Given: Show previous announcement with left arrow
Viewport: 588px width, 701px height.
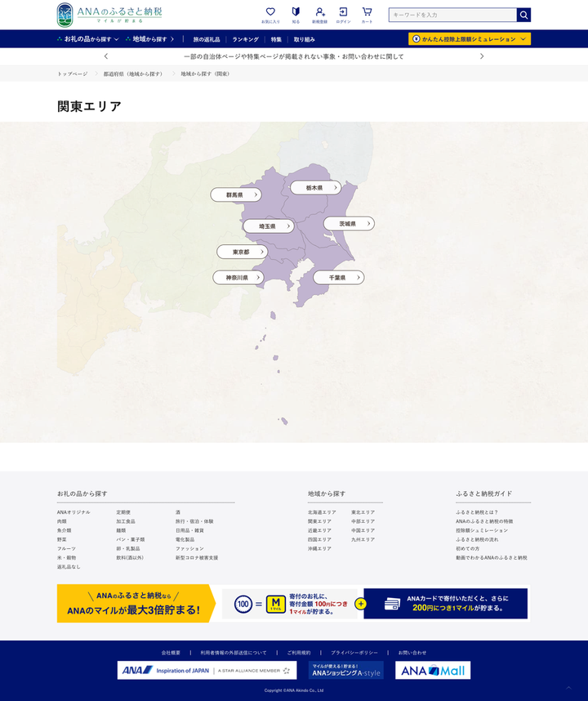Looking at the screenshot, I should click(106, 56).
